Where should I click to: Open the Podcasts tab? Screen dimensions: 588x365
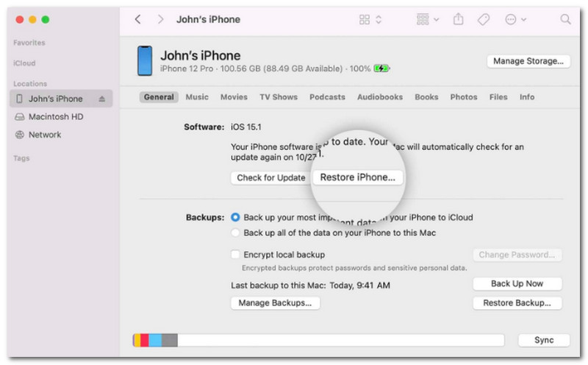(x=327, y=97)
